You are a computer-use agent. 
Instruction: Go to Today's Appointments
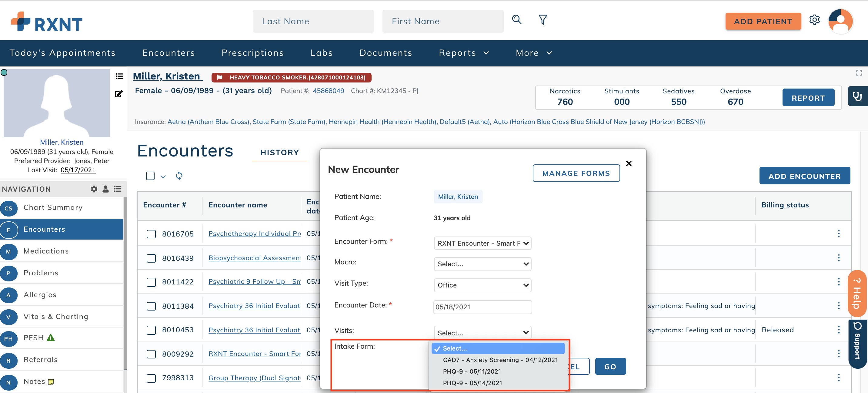point(62,53)
